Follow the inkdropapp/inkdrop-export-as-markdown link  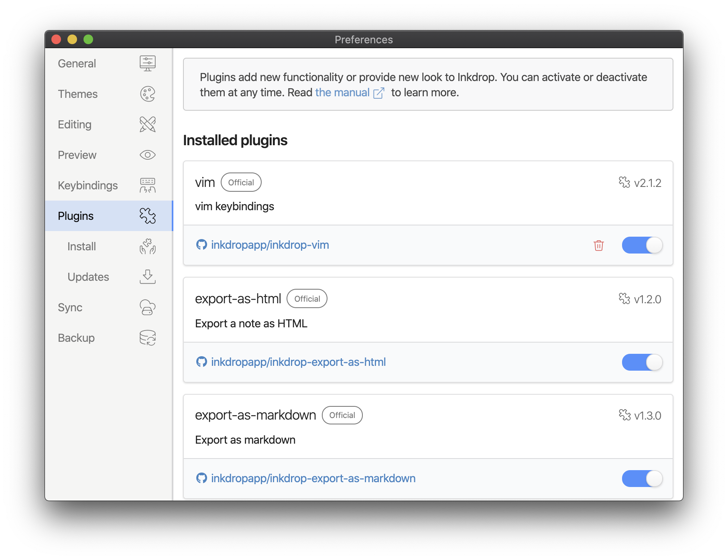[313, 478]
